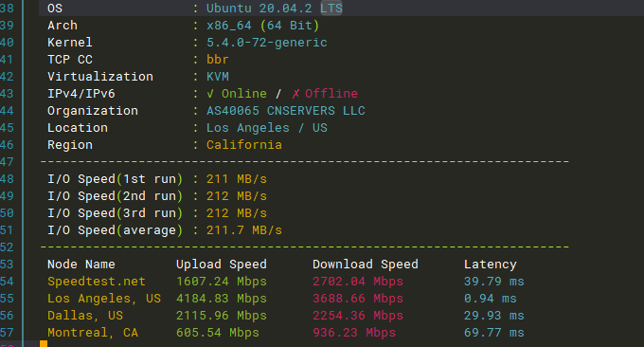Screen dimensions: 644x347
Task: Click the 'Los Angeles, US' node name
Action: (104, 299)
